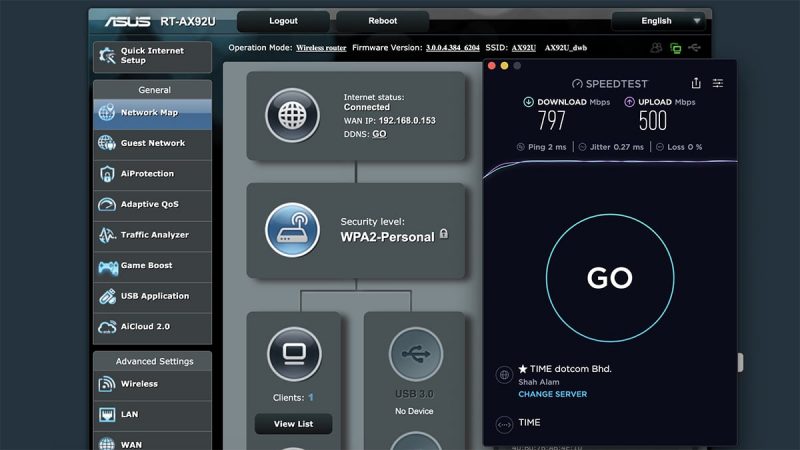800x450 pixels.
Task: Click the wireless router security icon
Action: pos(292,230)
